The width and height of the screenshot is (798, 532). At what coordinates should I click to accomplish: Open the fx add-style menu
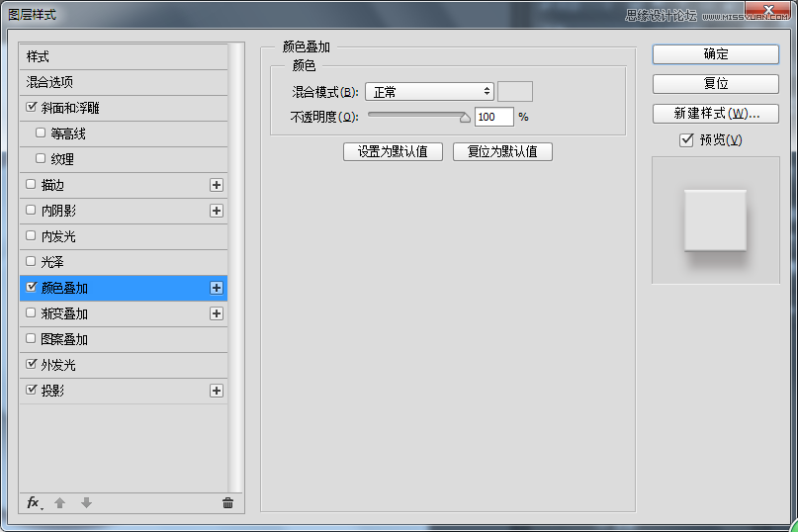coord(34,503)
